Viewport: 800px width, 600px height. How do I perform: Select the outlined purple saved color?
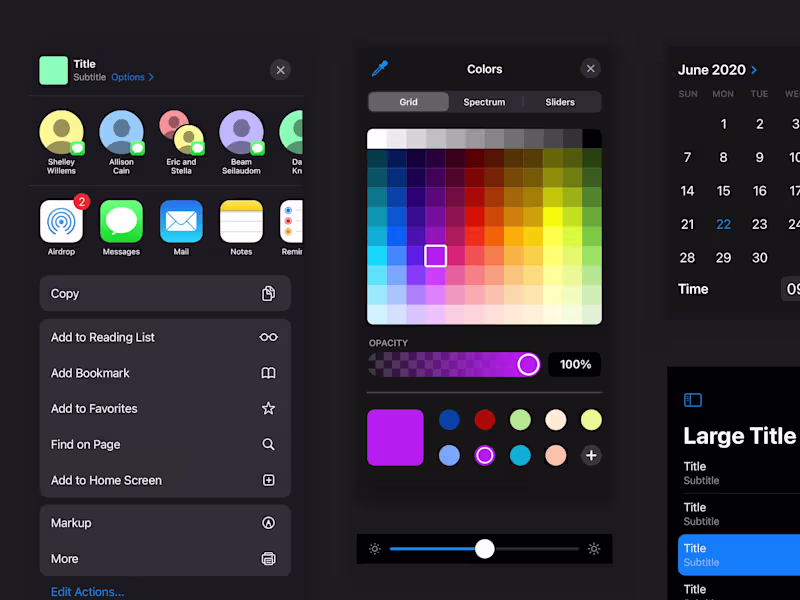pos(484,455)
